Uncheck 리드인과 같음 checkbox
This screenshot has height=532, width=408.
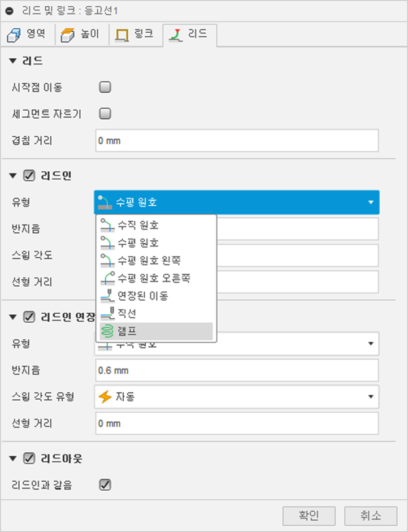[x=105, y=485]
